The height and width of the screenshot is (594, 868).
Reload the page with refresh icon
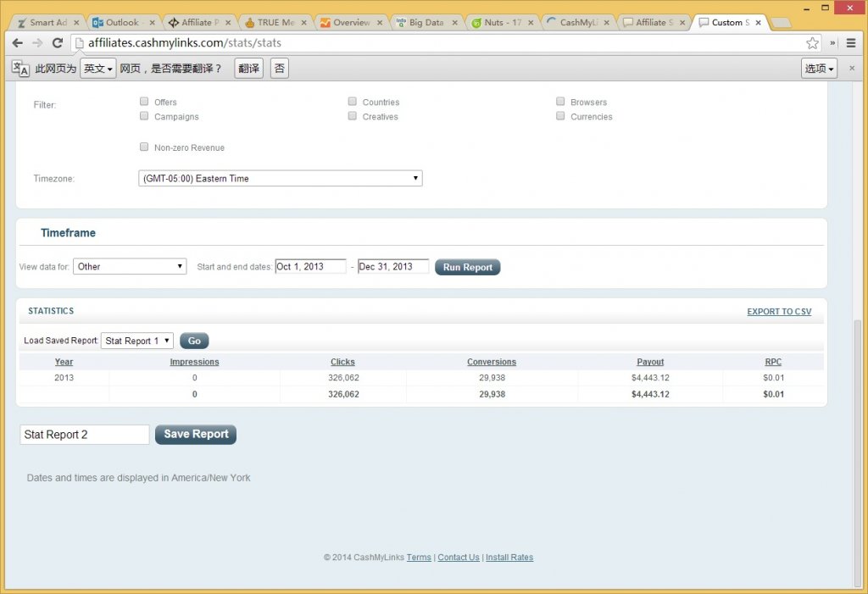tap(58, 42)
